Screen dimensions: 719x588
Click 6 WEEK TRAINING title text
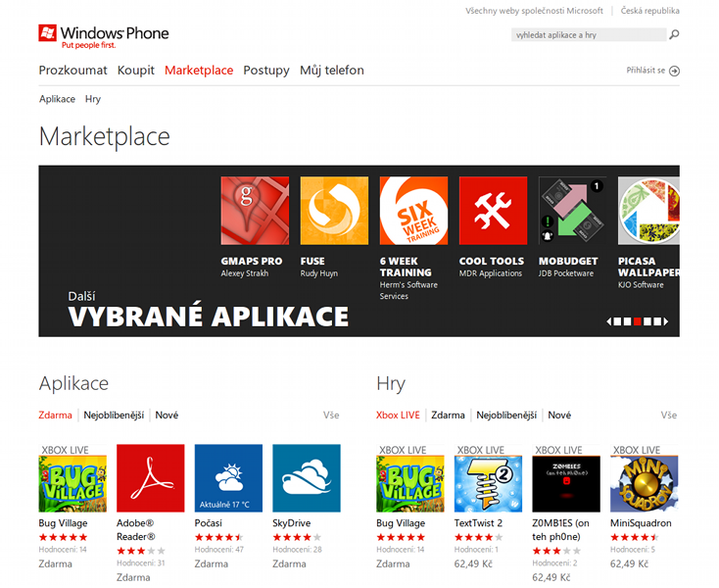pos(406,267)
